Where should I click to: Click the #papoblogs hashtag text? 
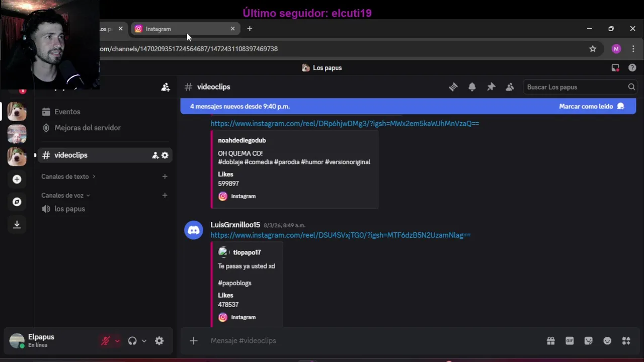[x=234, y=283]
